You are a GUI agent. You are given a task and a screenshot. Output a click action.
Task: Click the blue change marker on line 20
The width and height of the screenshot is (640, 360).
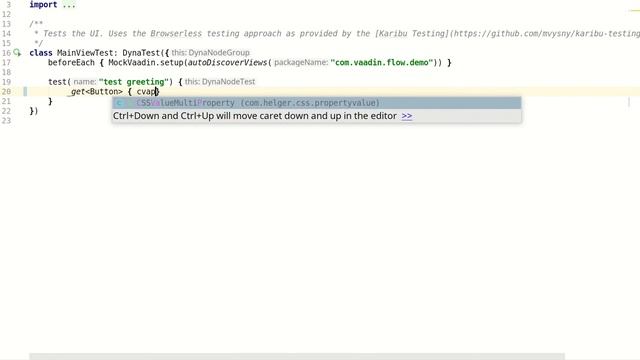[25, 91]
